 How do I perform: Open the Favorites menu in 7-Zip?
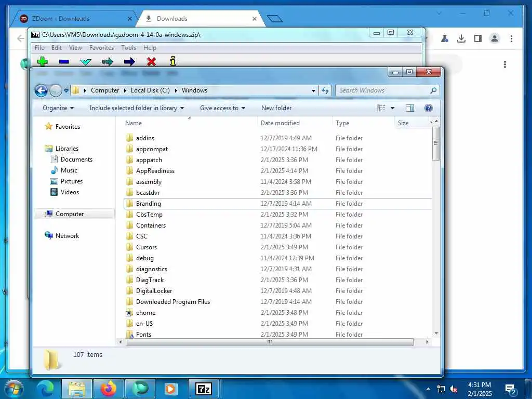[x=101, y=48]
